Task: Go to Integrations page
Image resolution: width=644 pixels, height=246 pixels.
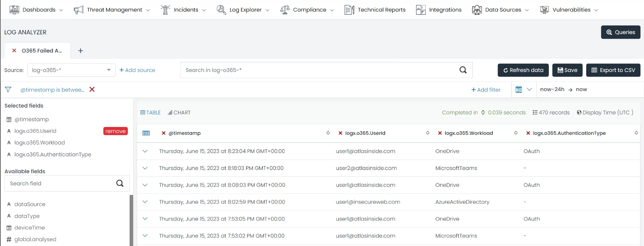Action: [439, 10]
